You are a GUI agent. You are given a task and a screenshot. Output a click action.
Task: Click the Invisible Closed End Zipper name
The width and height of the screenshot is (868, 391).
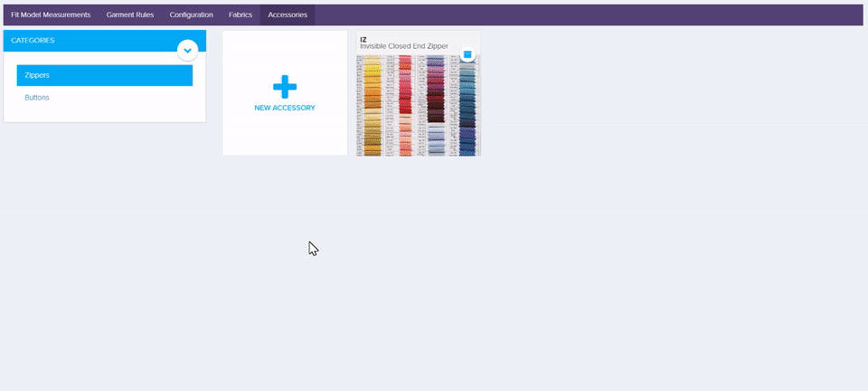click(x=404, y=46)
